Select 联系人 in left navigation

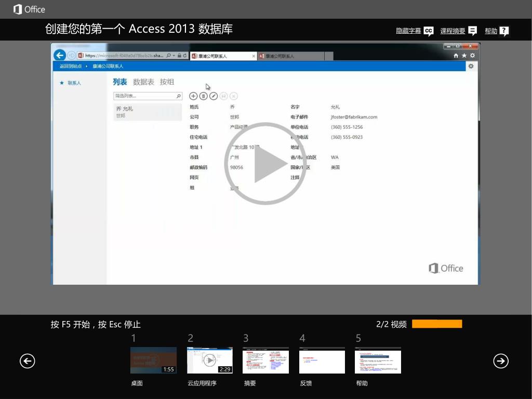tap(74, 83)
